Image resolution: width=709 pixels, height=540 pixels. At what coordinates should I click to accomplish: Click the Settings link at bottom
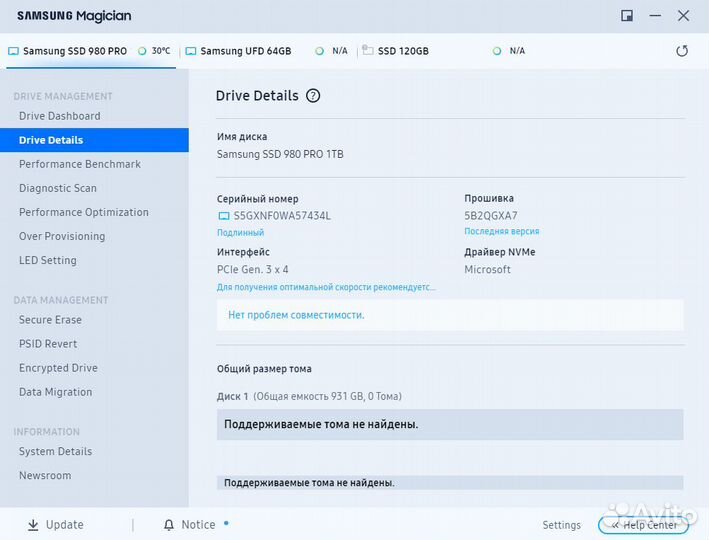click(x=561, y=525)
